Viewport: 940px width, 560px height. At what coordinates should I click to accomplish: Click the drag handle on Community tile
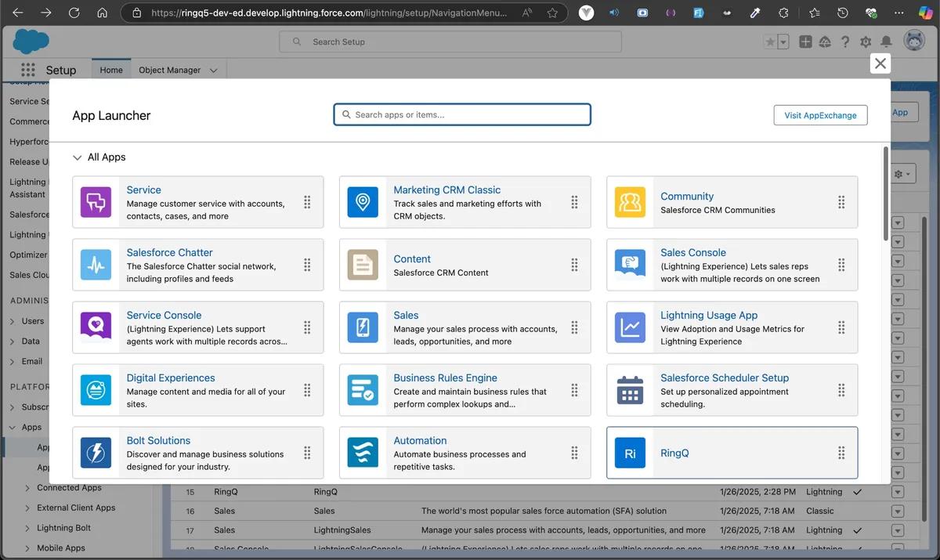pos(841,202)
